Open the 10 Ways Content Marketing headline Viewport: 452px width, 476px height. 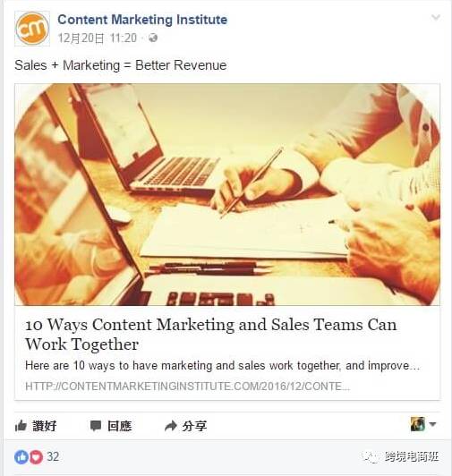pyautogui.click(x=211, y=335)
